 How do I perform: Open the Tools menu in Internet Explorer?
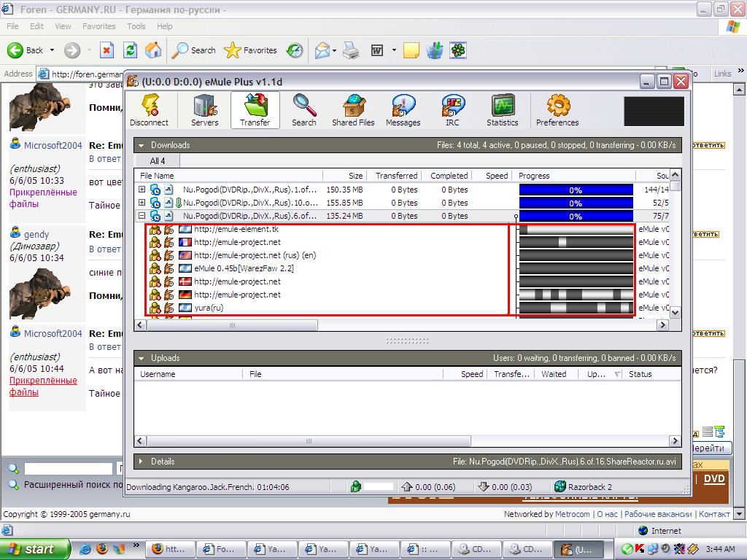pos(136,26)
